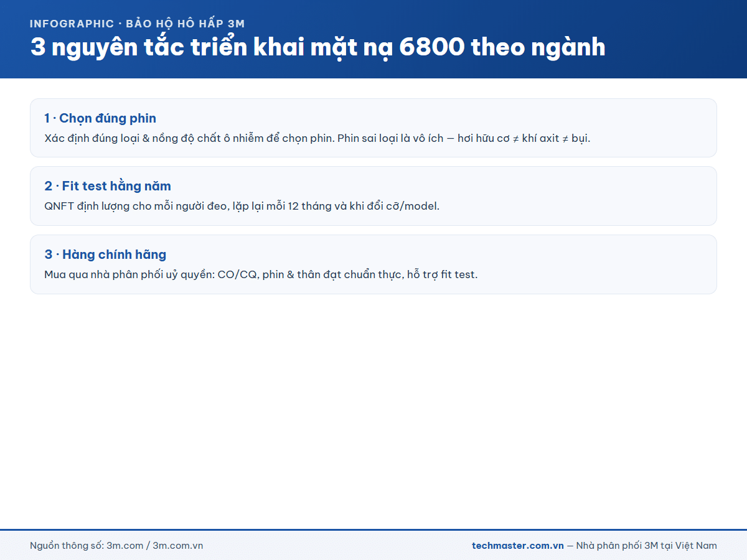Open the techmaster.com.vn link
This screenshot has height=560, width=747.
point(518,546)
